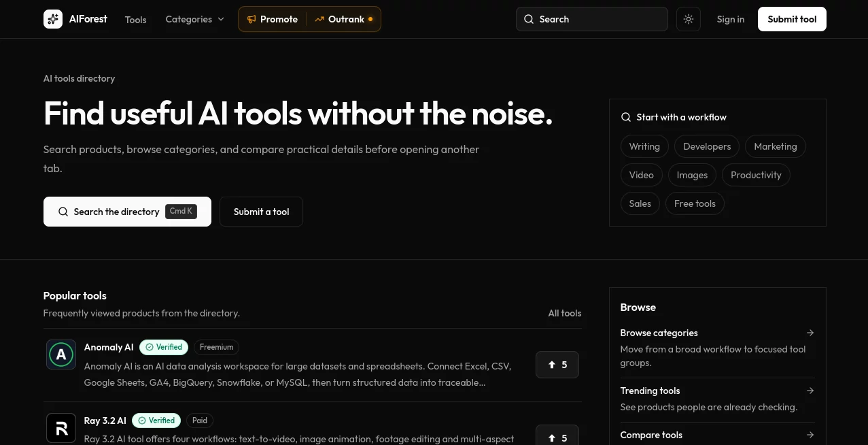Image resolution: width=868 pixels, height=445 pixels.
Task: Toggle the light/dark theme sun icon
Action: coord(689,19)
